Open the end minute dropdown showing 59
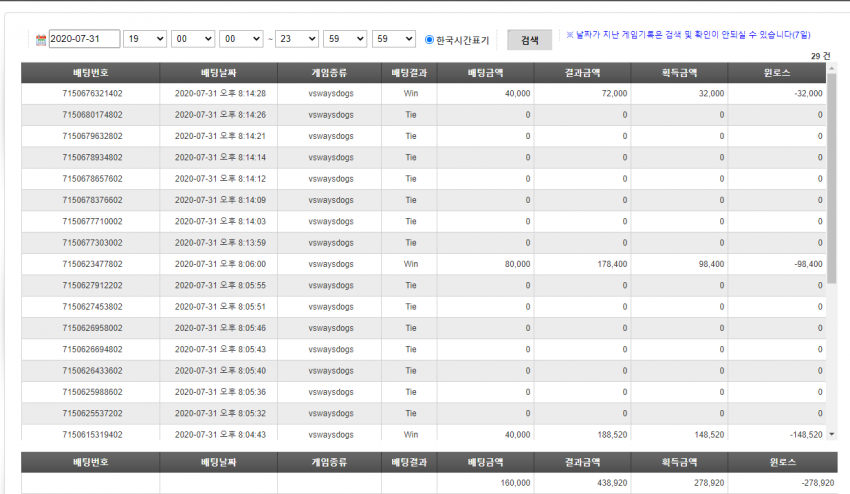The image size is (850, 494). click(345, 39)
